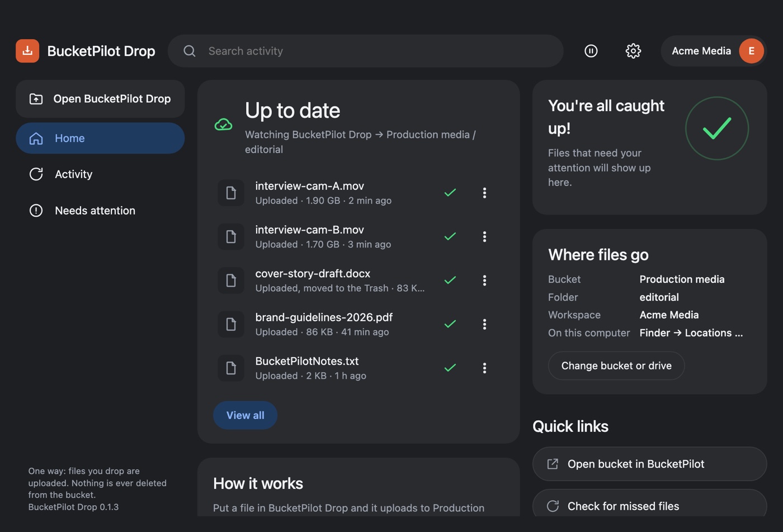Open more options for interview-cam-B.mov

pos(484,236)
